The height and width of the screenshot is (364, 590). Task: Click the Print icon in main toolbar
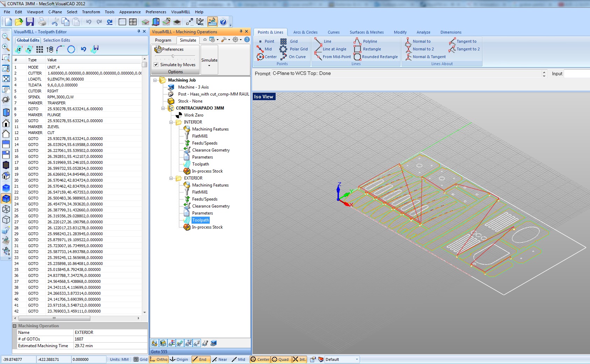click(x=42, y=22)
